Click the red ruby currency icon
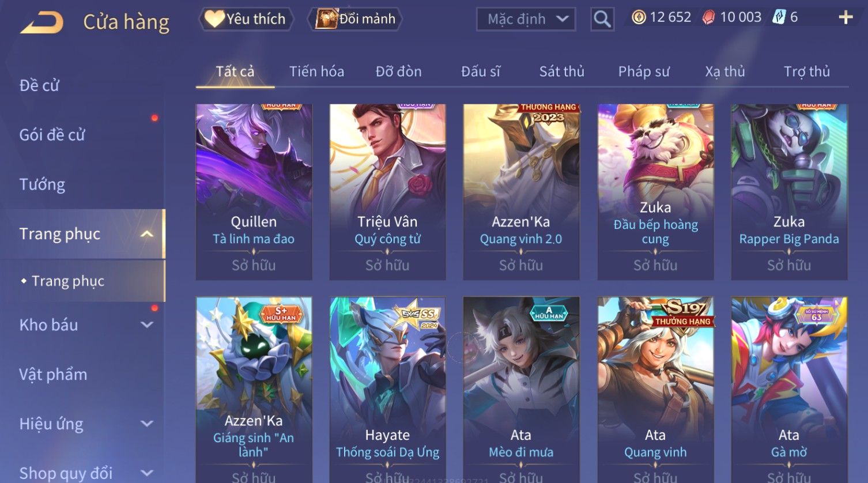Image resolution: width=868 pixels, height=483 pixels. point(708,17)
